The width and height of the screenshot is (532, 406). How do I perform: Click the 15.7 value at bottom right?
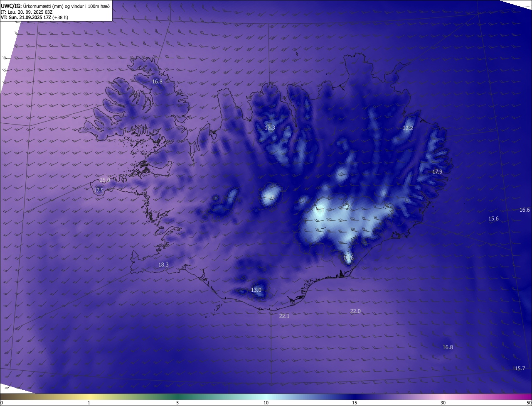[x=520, y=369]
